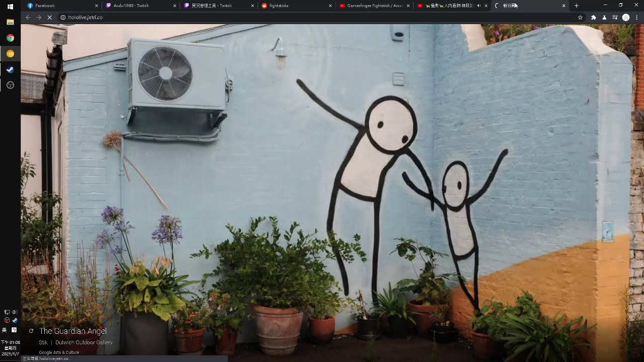Refresh the background artwork

point(31,331)
